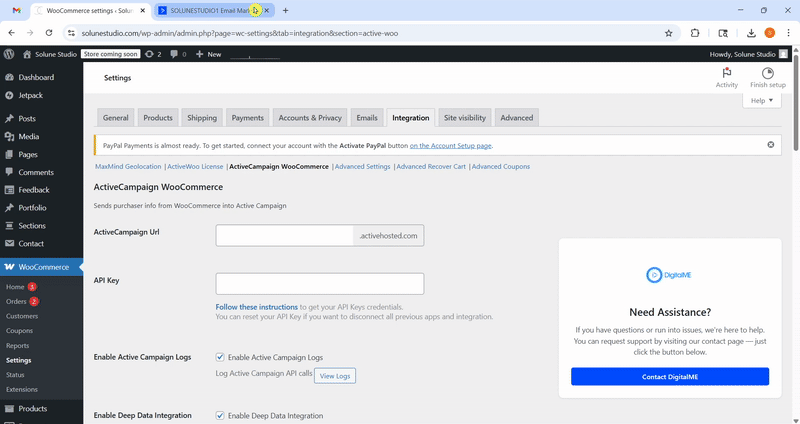The height and width of the screenshot is (424, 800).
Task: Click into the ActiveCampaign Url field
Action: [284, 236]
